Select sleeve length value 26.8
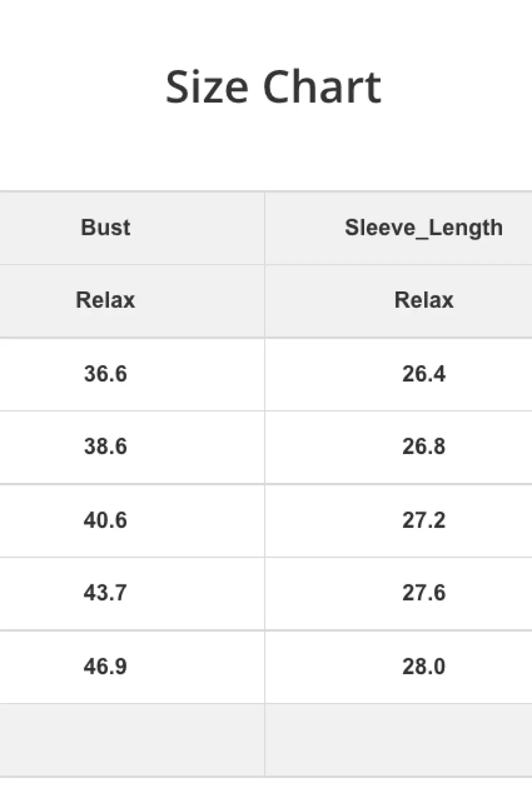This screenshot has width=532, height=798. 423,447
